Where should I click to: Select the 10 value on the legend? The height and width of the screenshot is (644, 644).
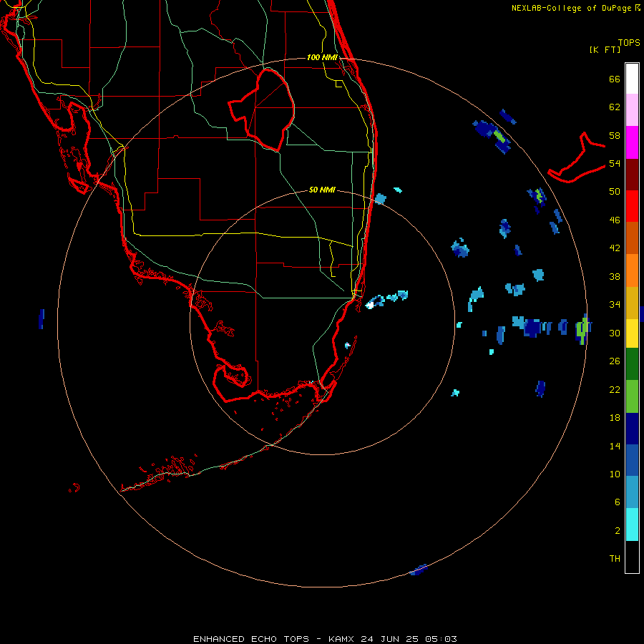pyautogui.click(x=615, y=474)
